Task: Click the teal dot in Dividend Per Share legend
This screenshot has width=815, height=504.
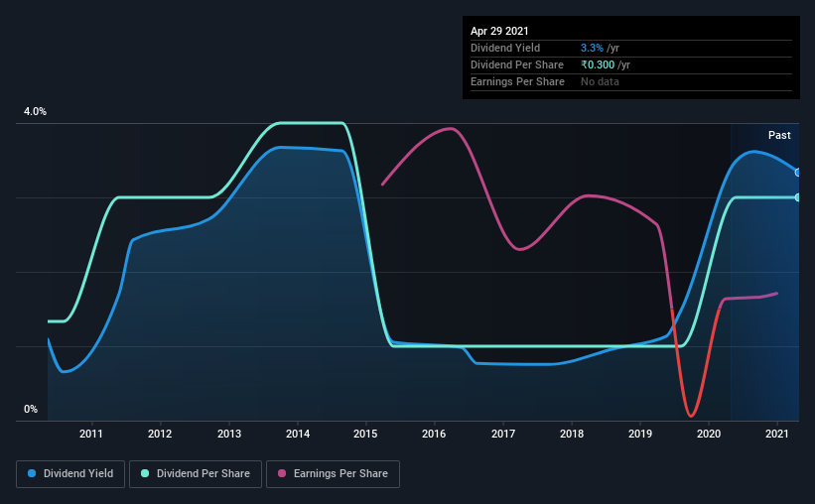Action: (x=145, y=473)
